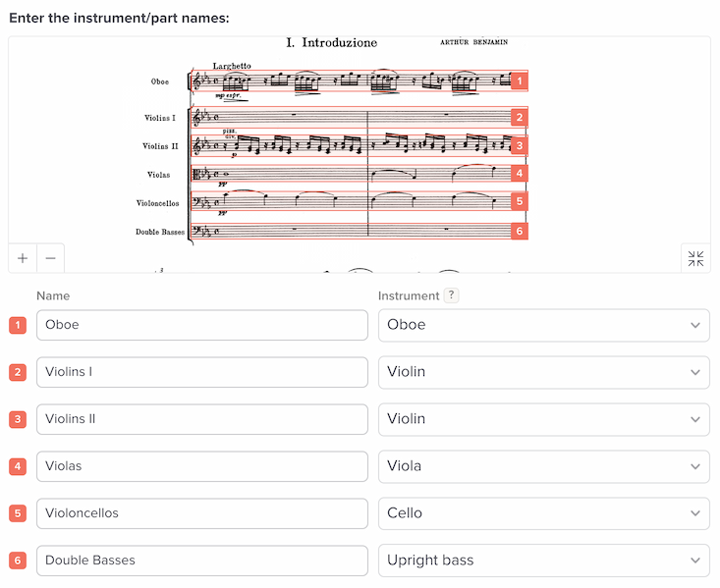720x588 pixels.
Task: Open the Instrument help question mark
Action: point(452,295)
